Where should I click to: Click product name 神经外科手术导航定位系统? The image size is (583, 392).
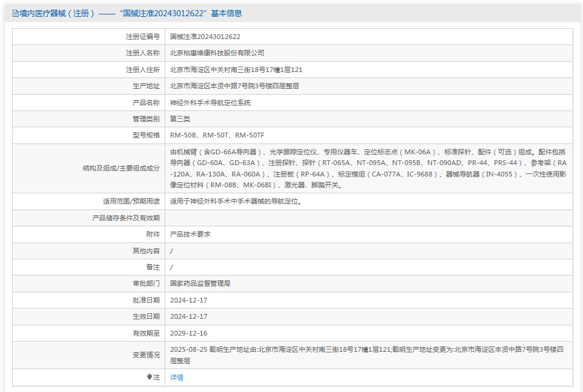210,103
